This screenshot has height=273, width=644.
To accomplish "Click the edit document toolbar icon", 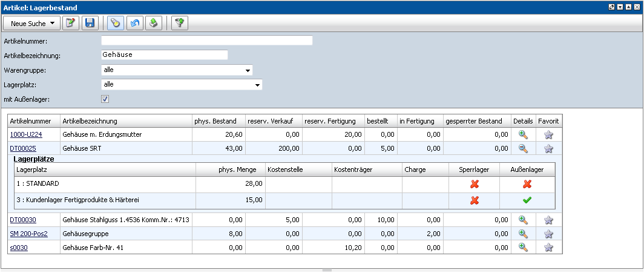I will pos(71,23).
